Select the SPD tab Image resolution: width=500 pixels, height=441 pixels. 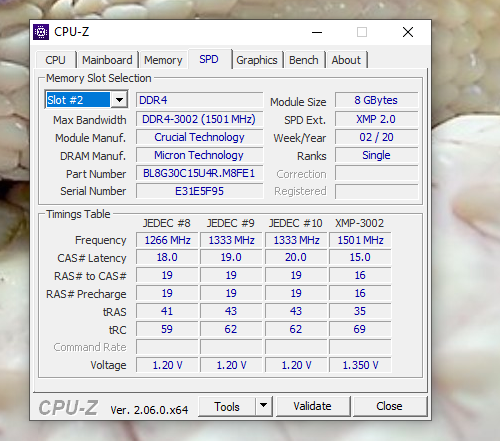[x=209, y=59]
